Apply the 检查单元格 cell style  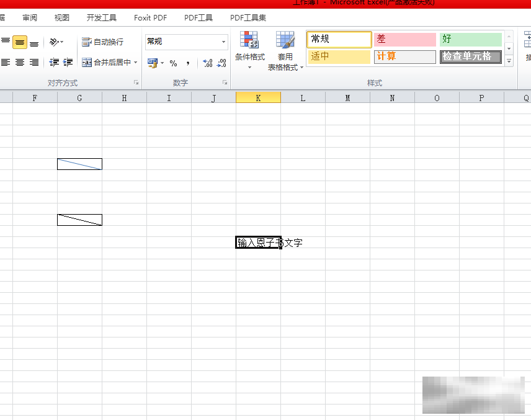coord(470,56)
